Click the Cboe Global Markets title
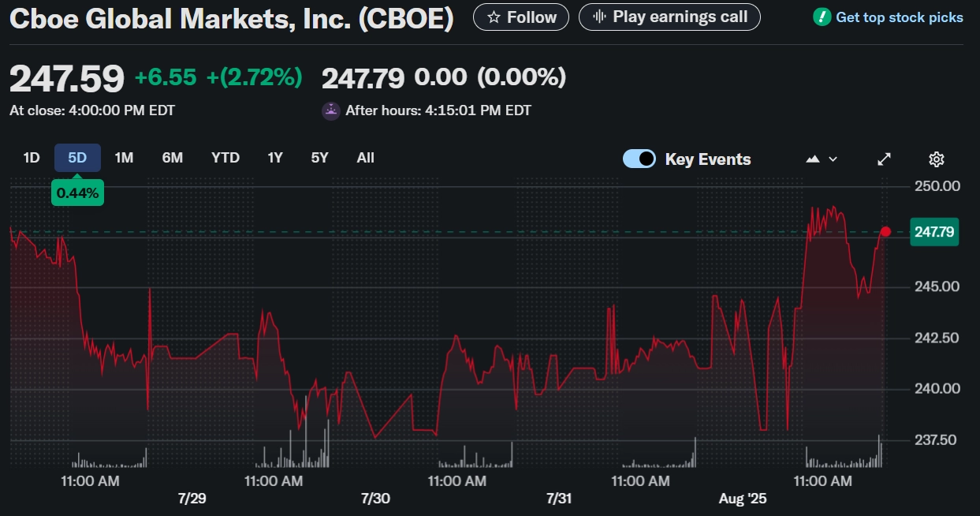 (x=231, y=18)
